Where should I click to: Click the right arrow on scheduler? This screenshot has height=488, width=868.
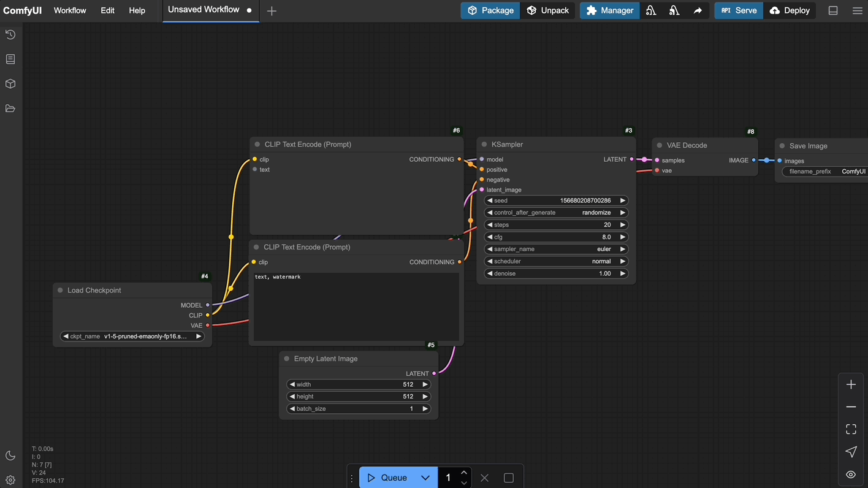pos(623,261)
